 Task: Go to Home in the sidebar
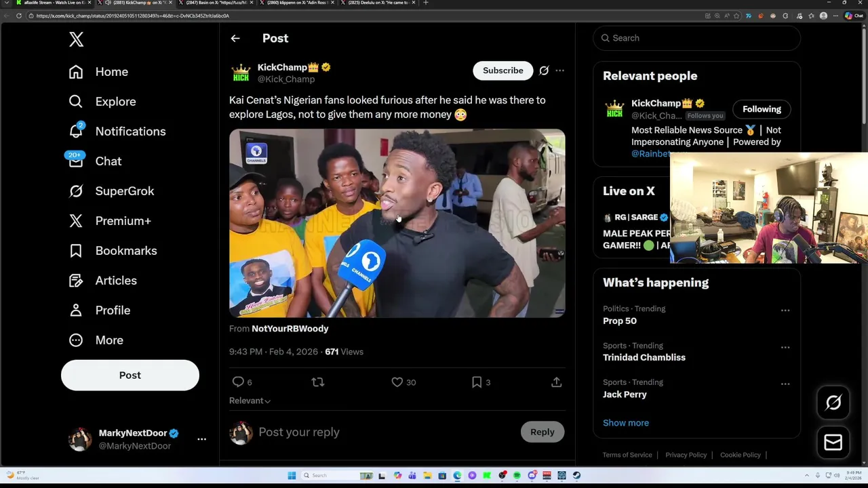98,72
